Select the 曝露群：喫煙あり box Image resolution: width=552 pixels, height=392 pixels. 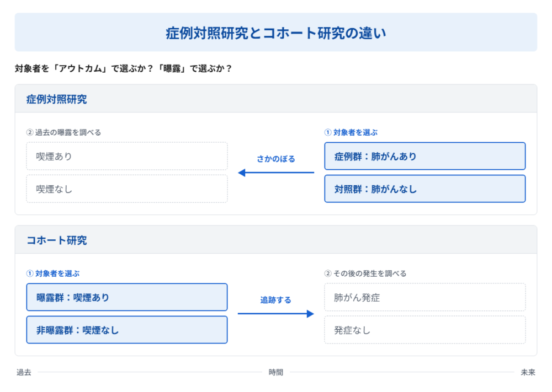pyautogui.click(x=127, y=297)
